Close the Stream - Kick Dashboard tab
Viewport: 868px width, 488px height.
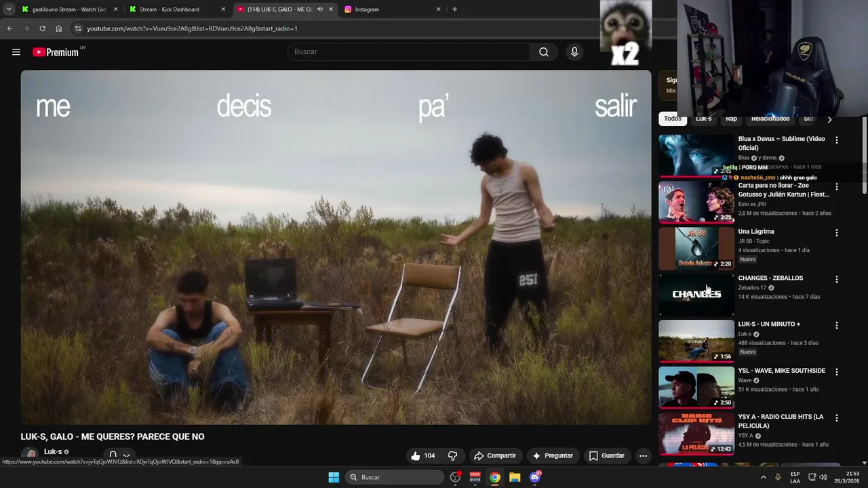tap(223, 9)
